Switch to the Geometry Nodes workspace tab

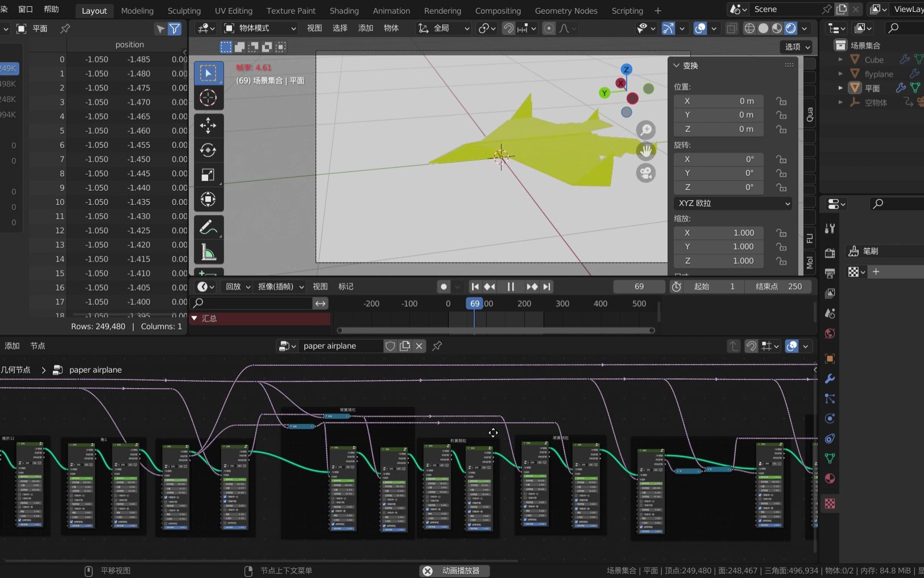point(566,11)
